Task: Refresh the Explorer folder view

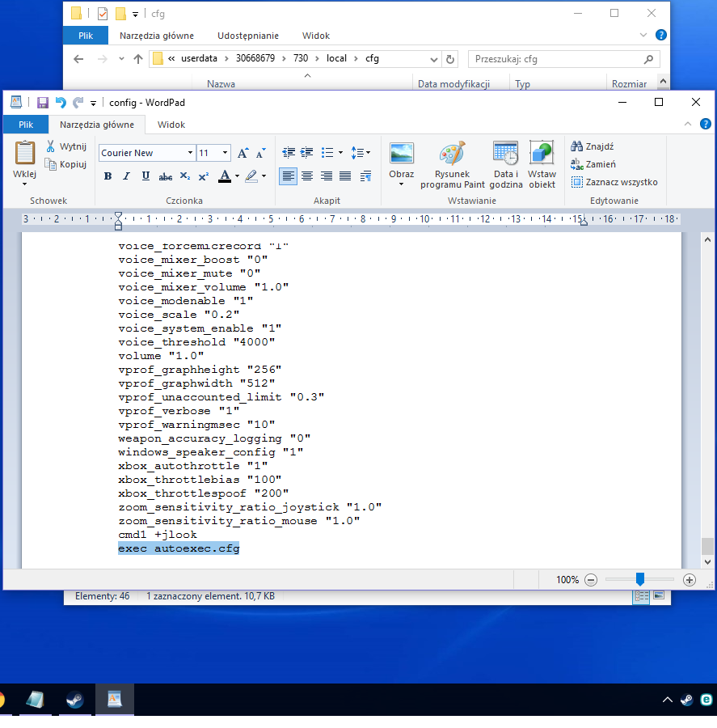Action: click(449, 59)
